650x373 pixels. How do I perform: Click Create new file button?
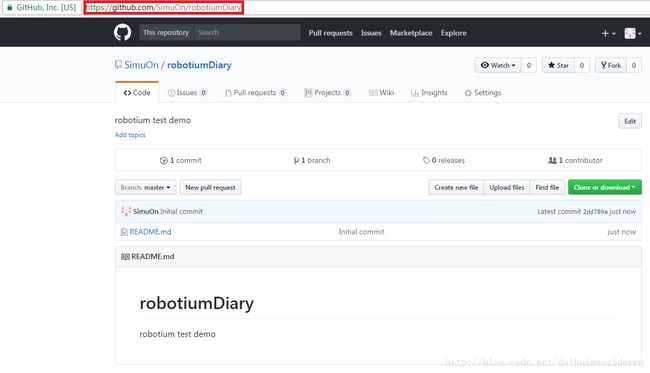click(x=456, y=187)
